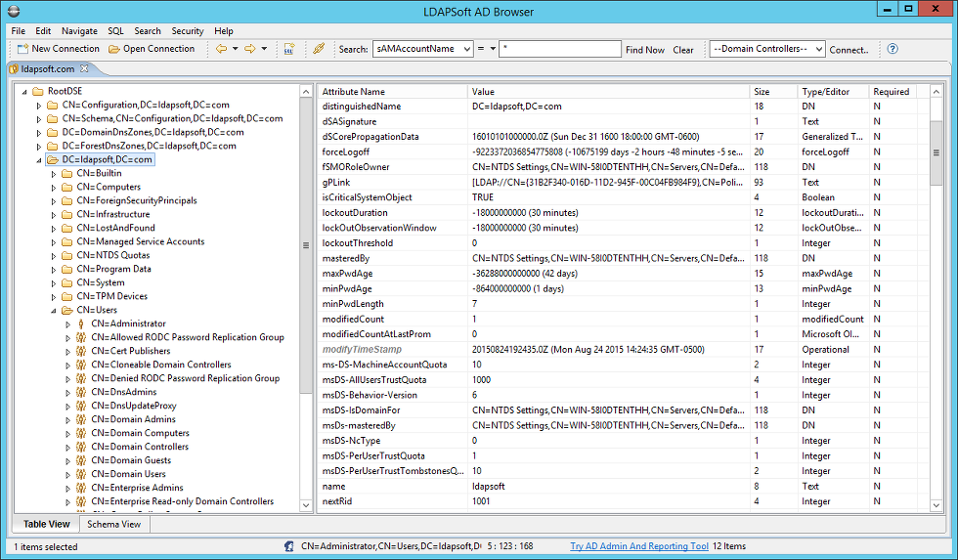Click the DnsUpdateProxy group icon
Viewport: 958px width, 560px height.
click(x=80, y=407)
